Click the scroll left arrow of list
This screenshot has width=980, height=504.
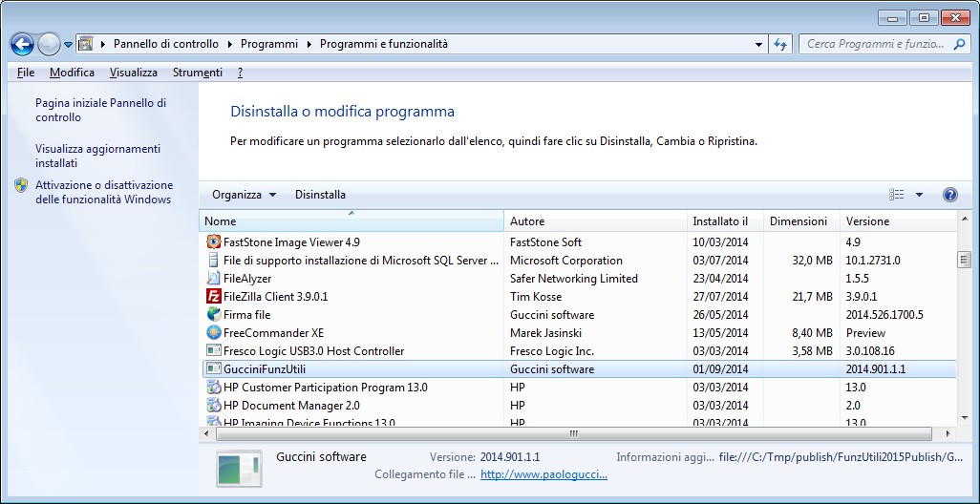207,433
